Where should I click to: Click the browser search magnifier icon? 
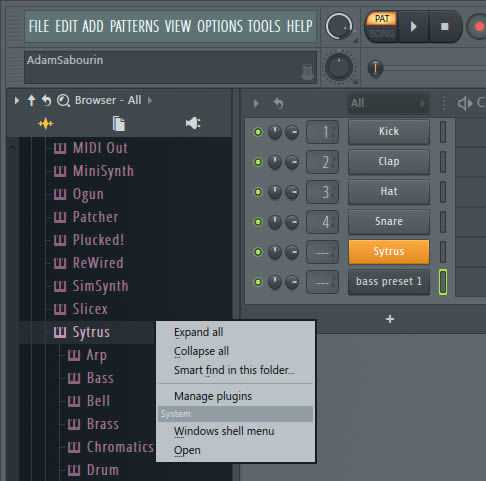tap(63, 100)
